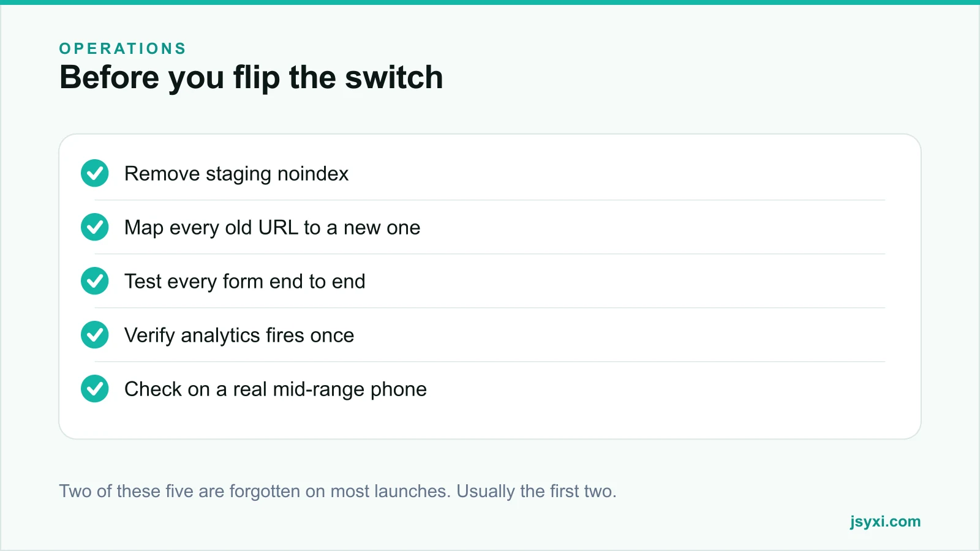The image size is (980, 551).
Task: Select 'Verify analytics fires once' text
Action: (x=239, y=335)
